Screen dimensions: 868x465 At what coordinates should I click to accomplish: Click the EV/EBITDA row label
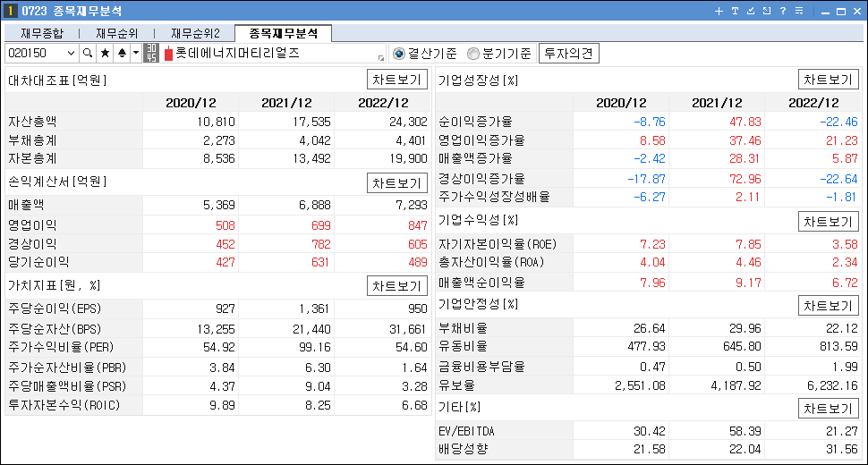coord(466,431)
